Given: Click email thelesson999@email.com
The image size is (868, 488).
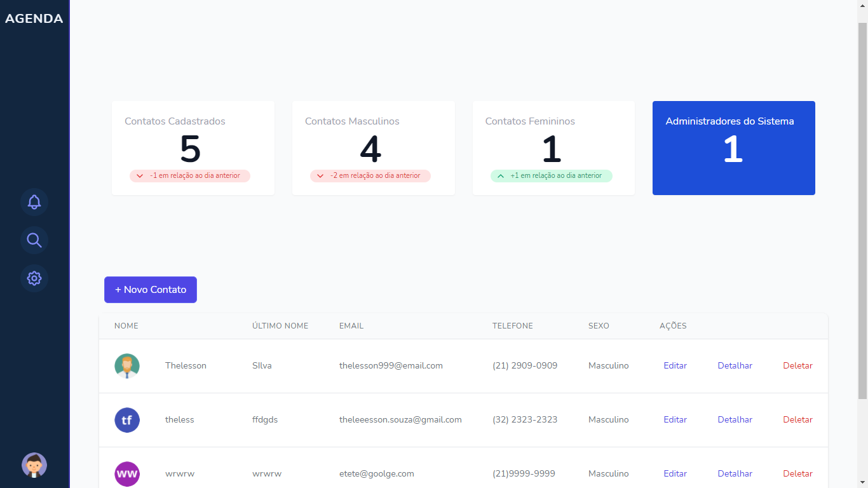Looking at the screenshot, I should tap(391, 366).
